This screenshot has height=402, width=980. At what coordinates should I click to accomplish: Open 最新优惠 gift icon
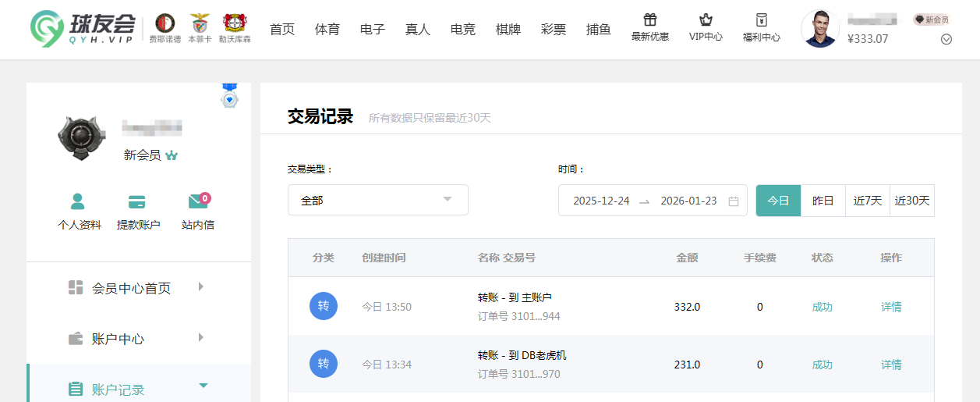coord(650,20)
